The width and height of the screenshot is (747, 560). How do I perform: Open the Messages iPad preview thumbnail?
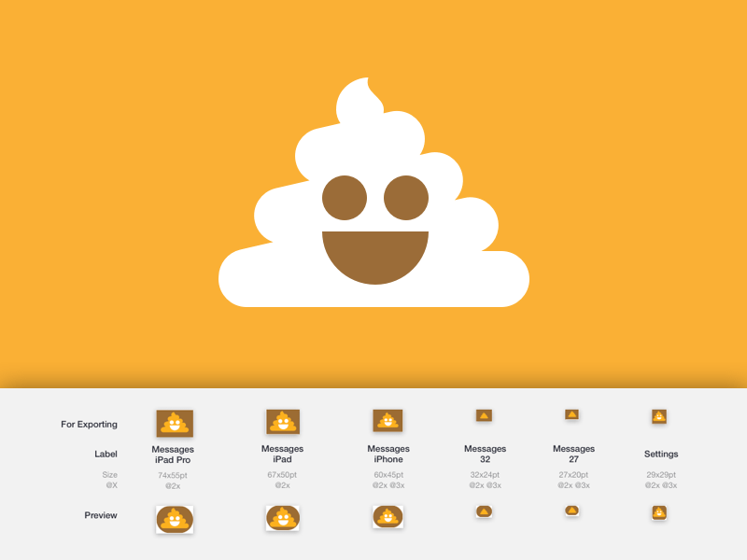click(283, 518)
